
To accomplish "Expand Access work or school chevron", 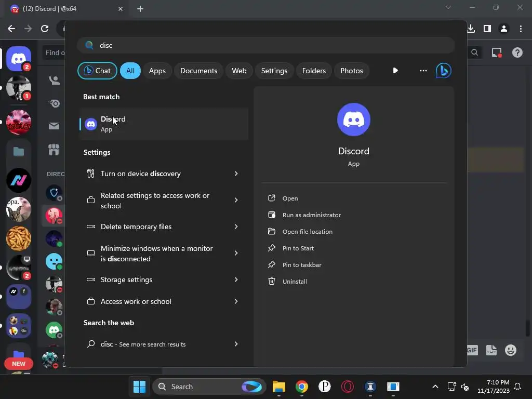I will tap(236, 301).
